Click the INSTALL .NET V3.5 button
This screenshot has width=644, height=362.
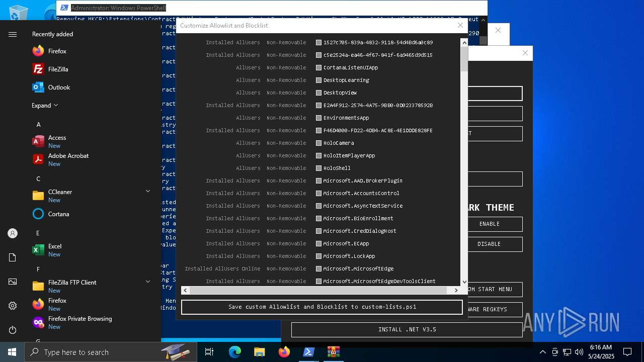(x=407, y=330)
